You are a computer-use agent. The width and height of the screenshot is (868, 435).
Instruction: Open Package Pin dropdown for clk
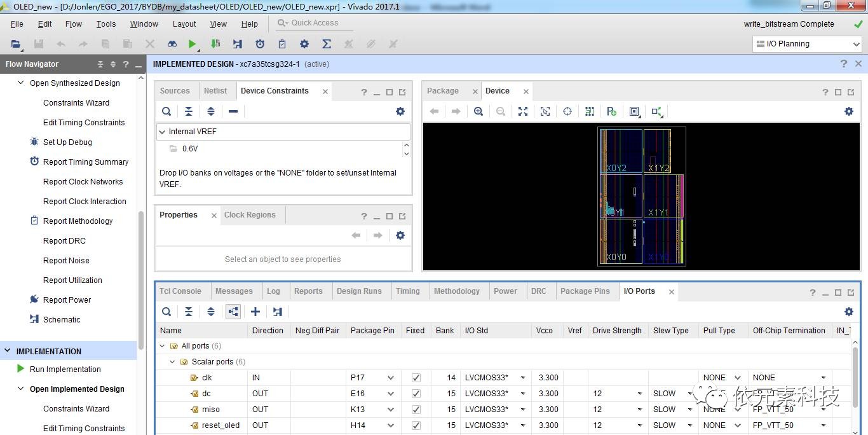click(390, 378)
